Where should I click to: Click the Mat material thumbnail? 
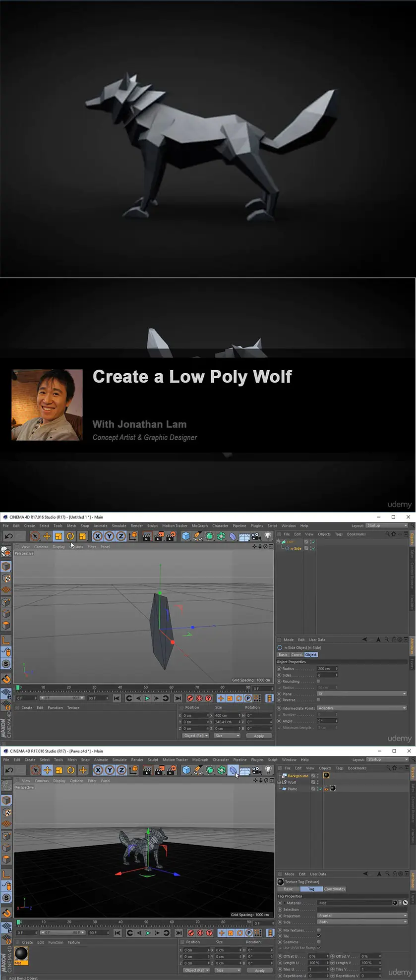(x=21, y=954)
